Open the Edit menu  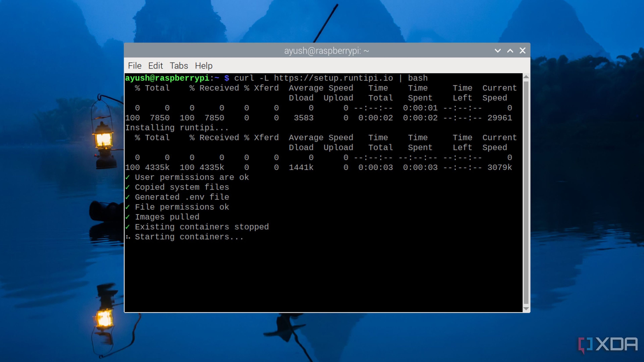(155, 66)
